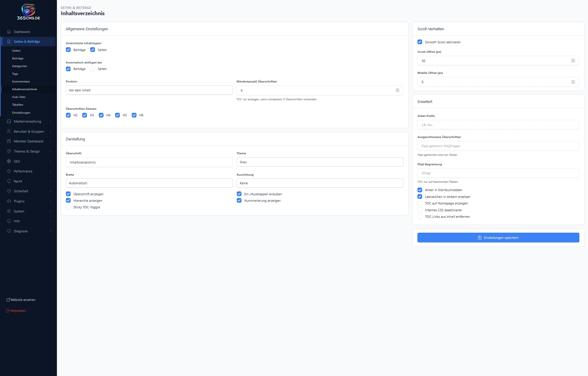Image resolution: width=588 pixels, height=376 pixels.
Task: Click the Medienverwaltung image icon
Action: pyautogui.click(x=9, y=121)
